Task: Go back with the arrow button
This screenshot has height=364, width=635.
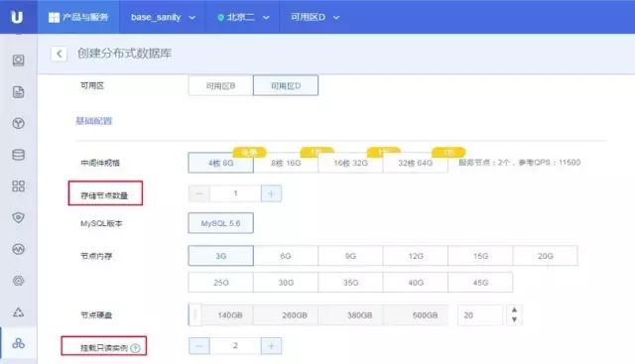Action: [60, 54]
